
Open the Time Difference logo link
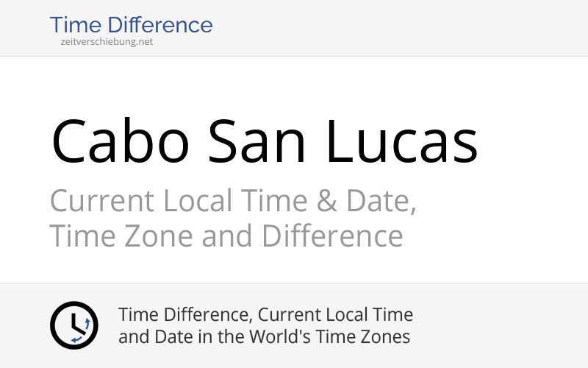coord(131,25)
